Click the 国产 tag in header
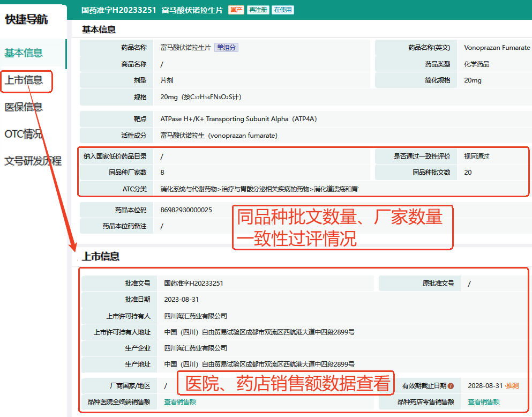This screenshot has width=532, height=417. click(x=236, y=10)
